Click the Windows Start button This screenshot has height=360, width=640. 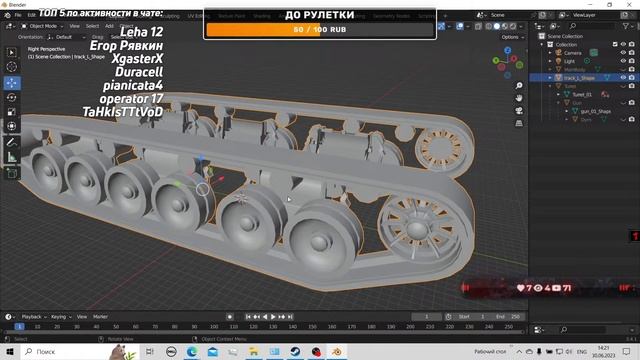10,351
